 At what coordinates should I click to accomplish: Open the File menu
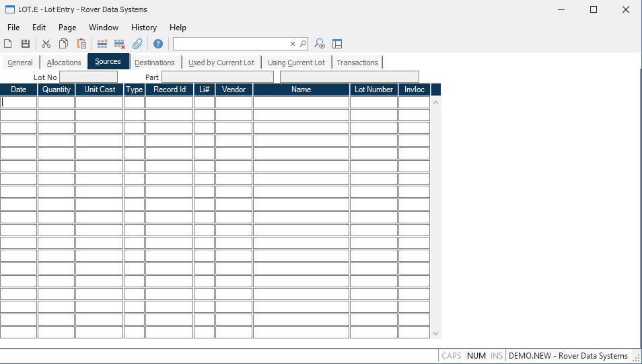tap(13, 28)
